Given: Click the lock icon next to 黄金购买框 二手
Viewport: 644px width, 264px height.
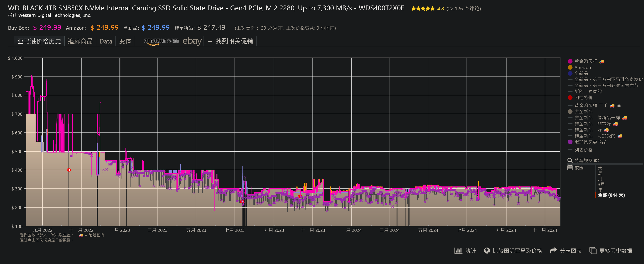Looking at the screenshot, I should [619, 106].
